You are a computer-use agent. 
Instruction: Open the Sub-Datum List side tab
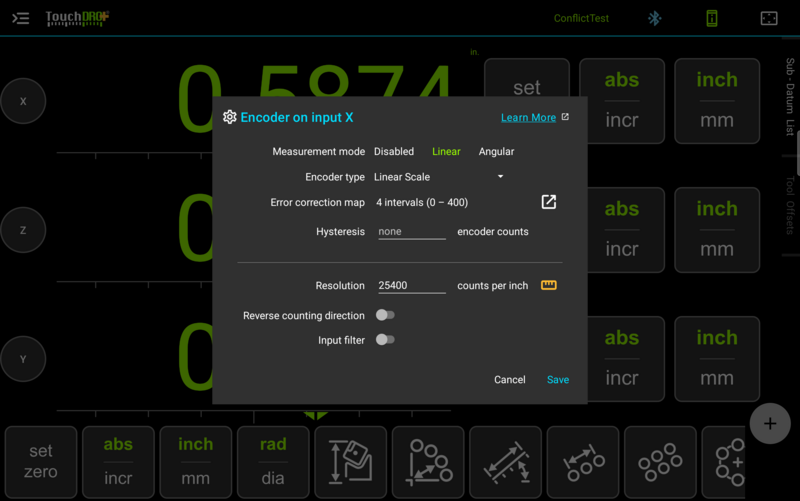tap(790, 97)
